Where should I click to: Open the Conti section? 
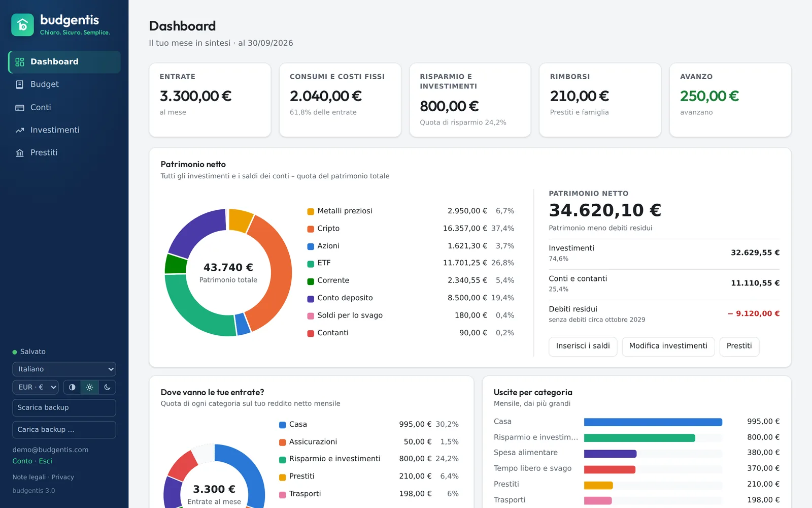pos(64,108)
